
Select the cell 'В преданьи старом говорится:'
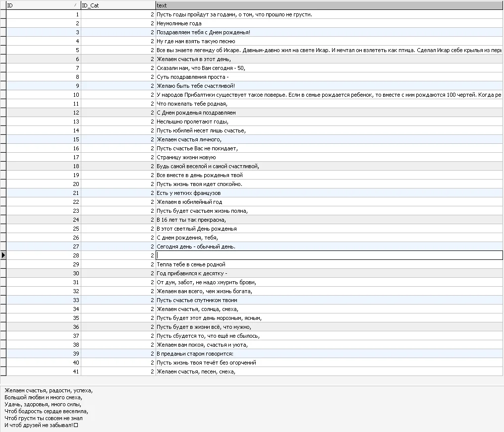pyautogui.click(x=330, y=354)
